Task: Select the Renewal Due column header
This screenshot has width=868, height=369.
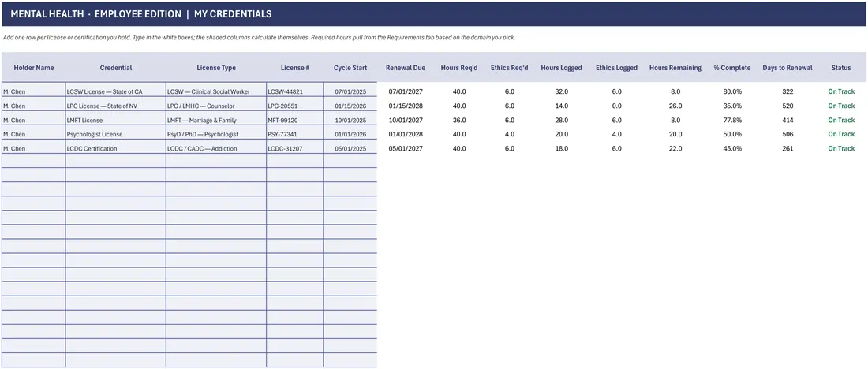Action: 406,68
